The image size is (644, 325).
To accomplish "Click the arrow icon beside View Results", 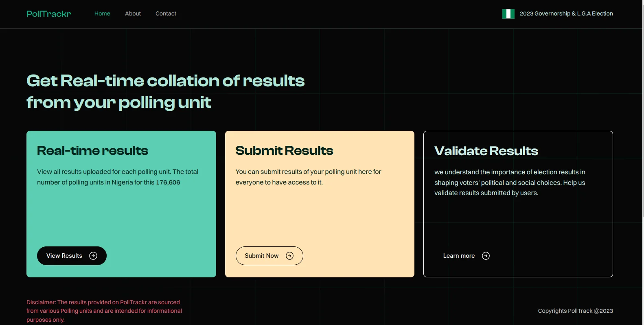I will pos(93,256).
